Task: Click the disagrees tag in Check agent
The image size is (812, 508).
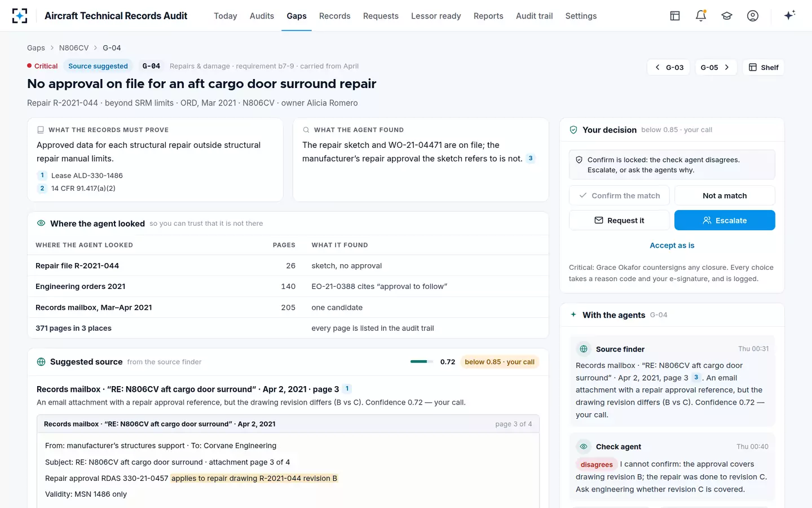Action: pos(597,465)
